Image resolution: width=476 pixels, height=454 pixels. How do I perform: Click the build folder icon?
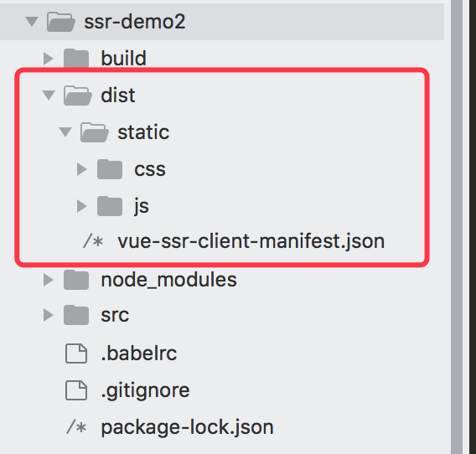click(76, 59)
